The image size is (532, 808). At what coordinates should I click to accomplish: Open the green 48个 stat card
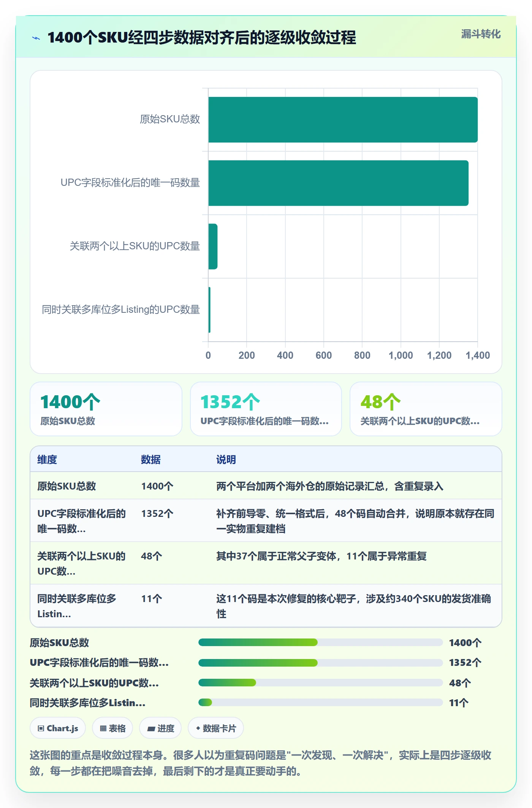tap(426, 409)
